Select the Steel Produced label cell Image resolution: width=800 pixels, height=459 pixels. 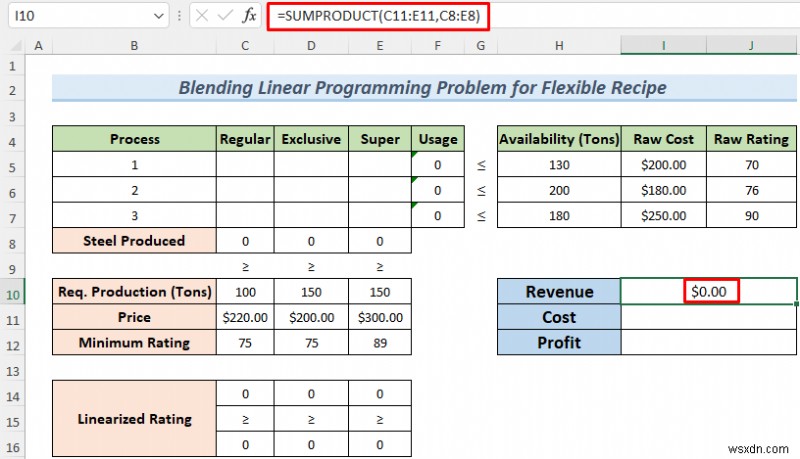point(134,241)
